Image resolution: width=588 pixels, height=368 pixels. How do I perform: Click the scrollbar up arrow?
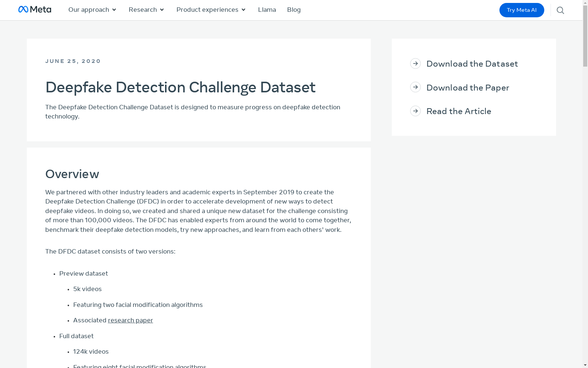coord(585,3)
